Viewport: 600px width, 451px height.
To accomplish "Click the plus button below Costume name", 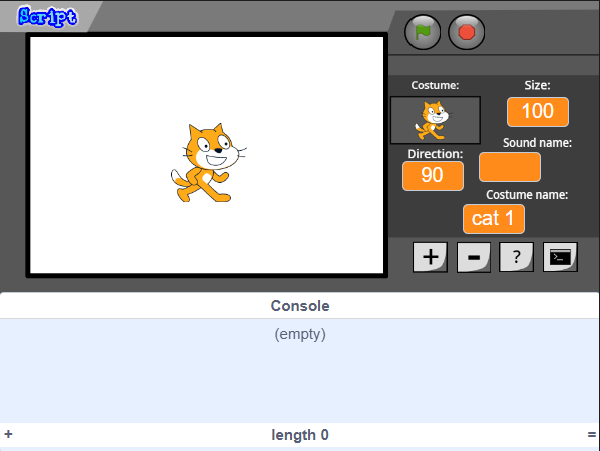I will point(430,257).
